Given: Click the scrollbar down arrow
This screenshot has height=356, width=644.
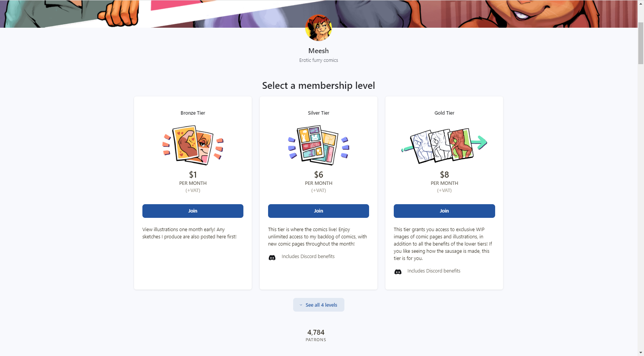Looking at the screenshot, I should click(641, 353).
